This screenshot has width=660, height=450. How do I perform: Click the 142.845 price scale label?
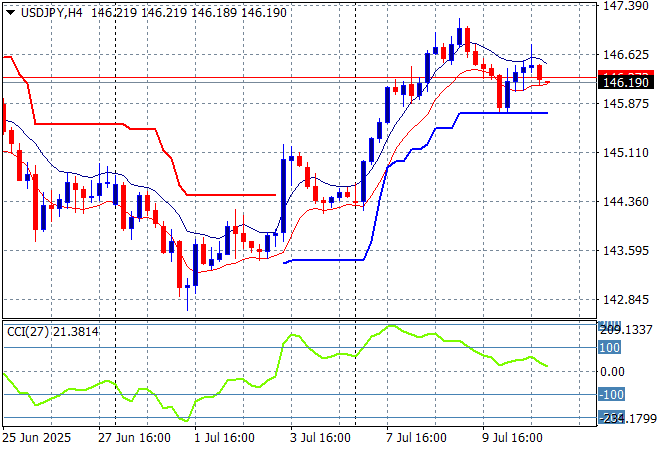tap(625, 300)
